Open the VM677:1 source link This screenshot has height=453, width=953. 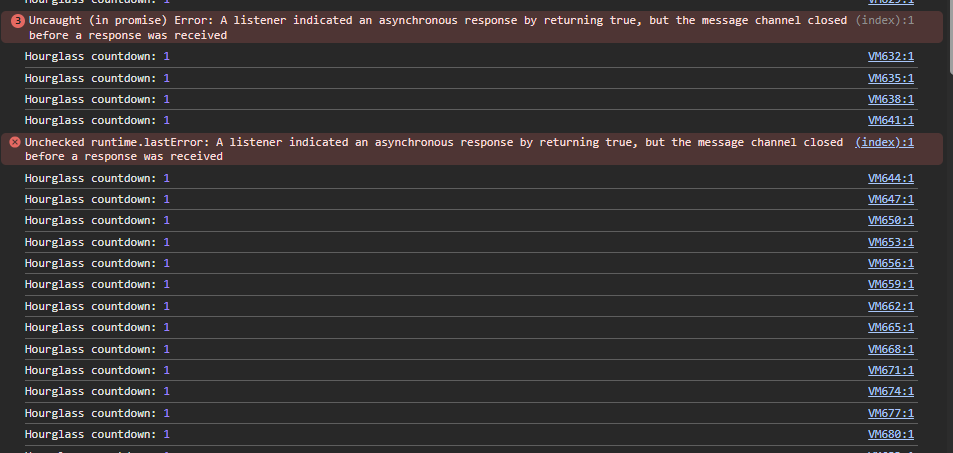pyautogui.click(x=890, y=413)
